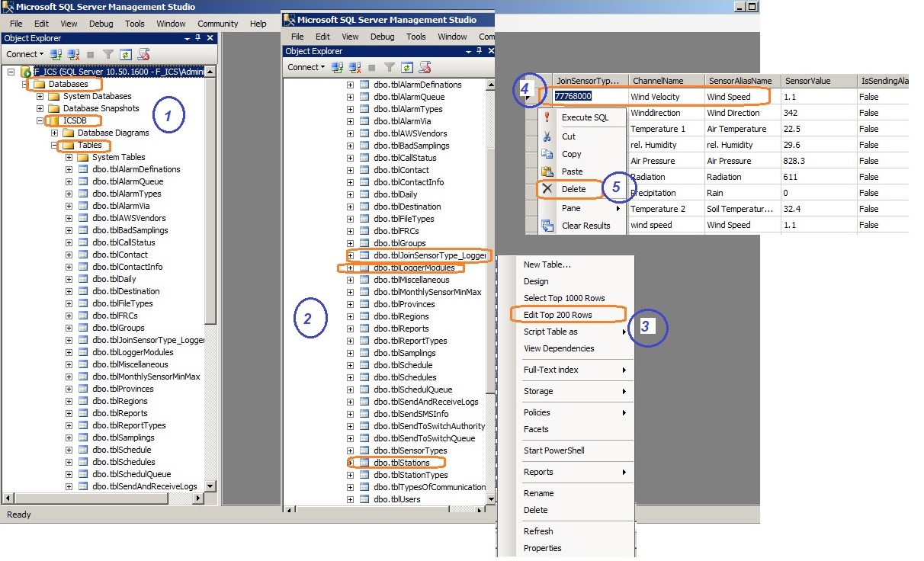Select Delete next to the X icon

point(573,189)
